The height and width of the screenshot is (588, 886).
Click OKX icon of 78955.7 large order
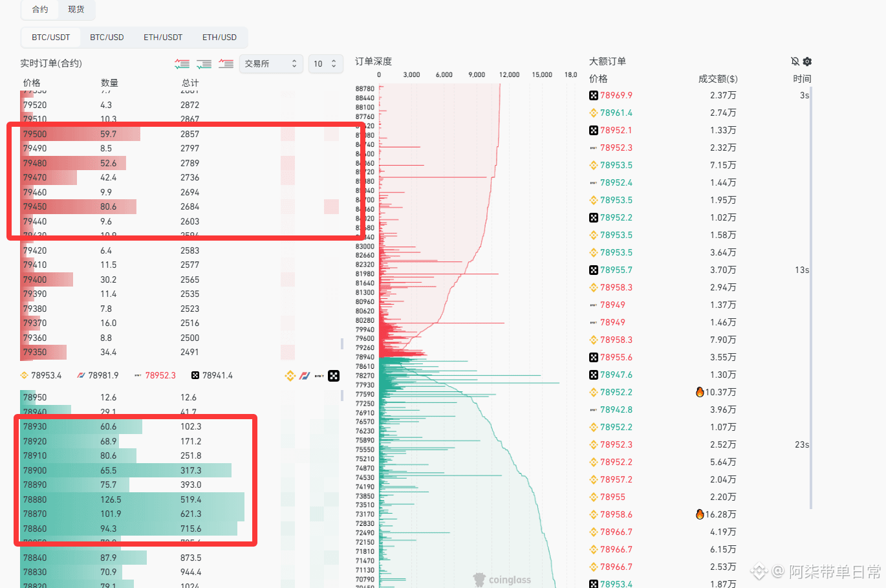pos(594,270)
